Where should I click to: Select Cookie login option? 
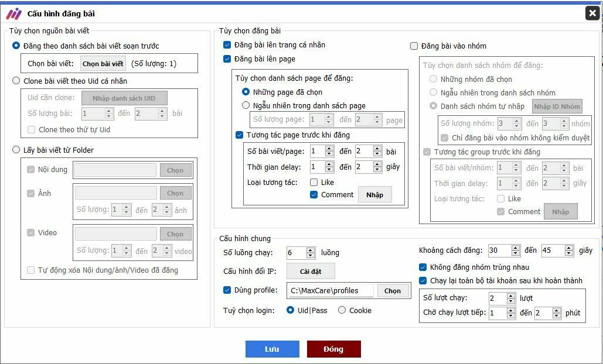point(342,310)
